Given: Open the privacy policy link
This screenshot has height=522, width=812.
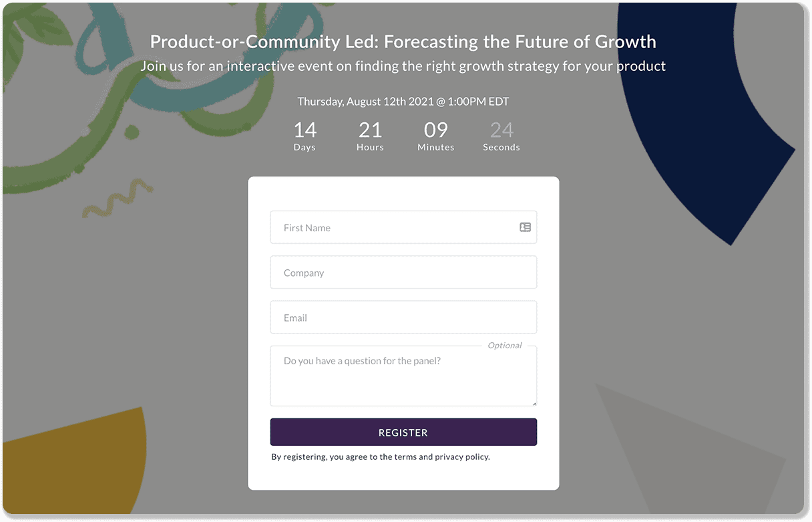Looking at the screenshot, I should (x=461, y=457).
